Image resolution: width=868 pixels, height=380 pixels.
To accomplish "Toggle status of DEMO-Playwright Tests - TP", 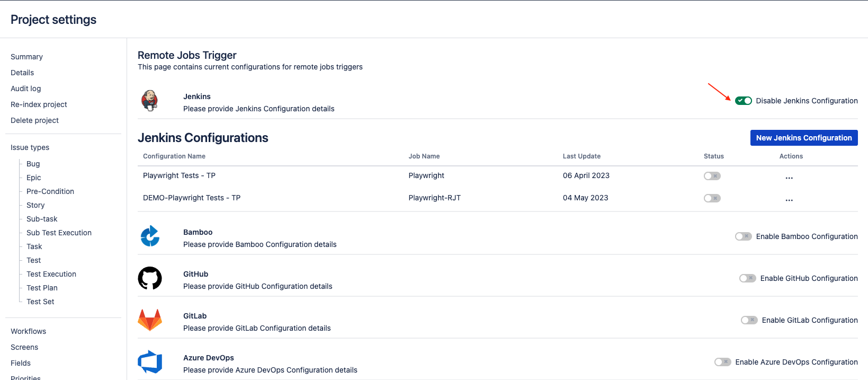I will (712, 198).
